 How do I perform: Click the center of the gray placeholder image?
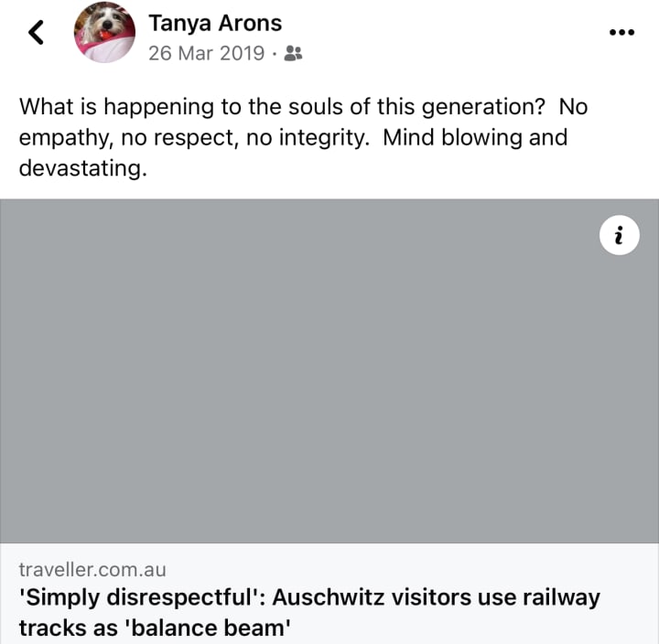[329, 371]
